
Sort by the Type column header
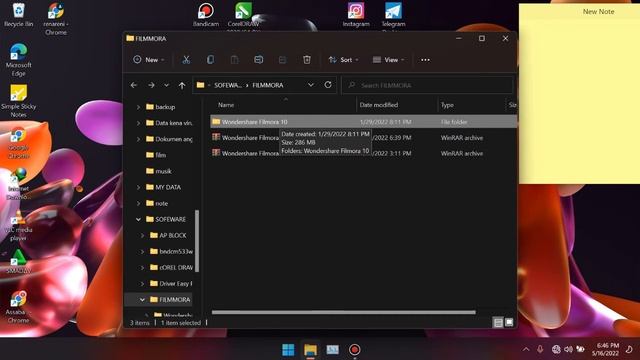[x=447, y=105]
